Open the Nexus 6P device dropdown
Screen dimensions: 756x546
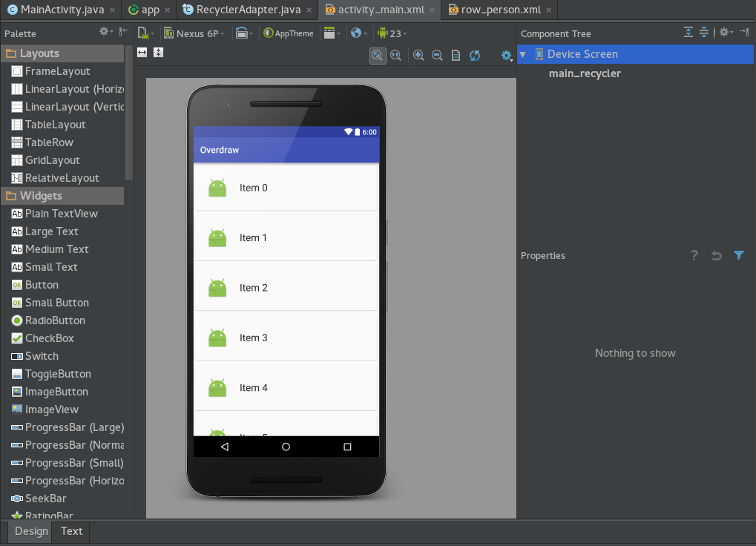click(194, 33)
